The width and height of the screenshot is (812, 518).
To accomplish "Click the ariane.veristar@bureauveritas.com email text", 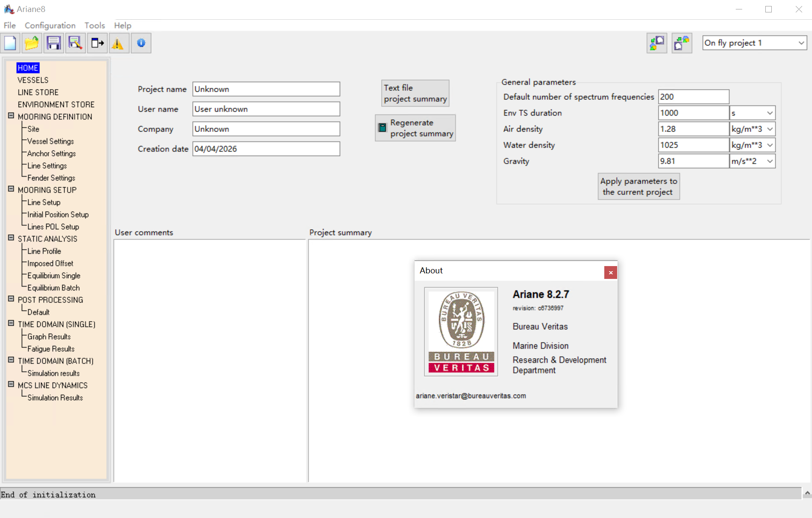I will pyautogui.click(x=471, y=396).
